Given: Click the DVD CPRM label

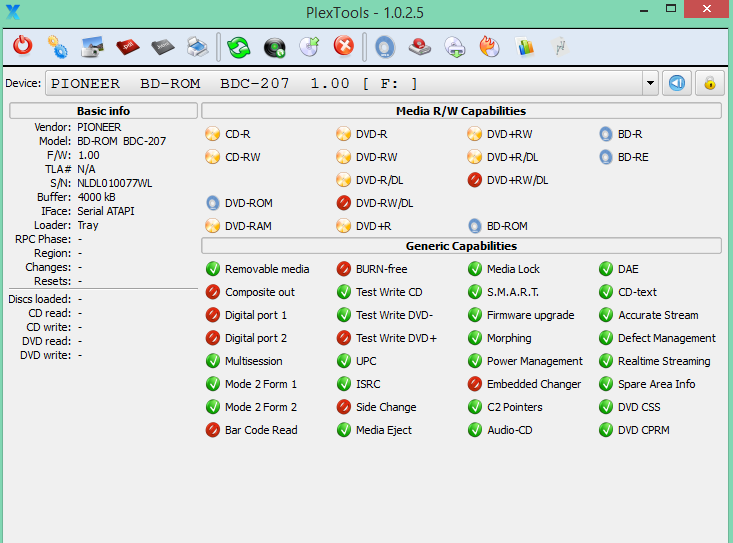Looking at the screenshot, I should (644, 430).
